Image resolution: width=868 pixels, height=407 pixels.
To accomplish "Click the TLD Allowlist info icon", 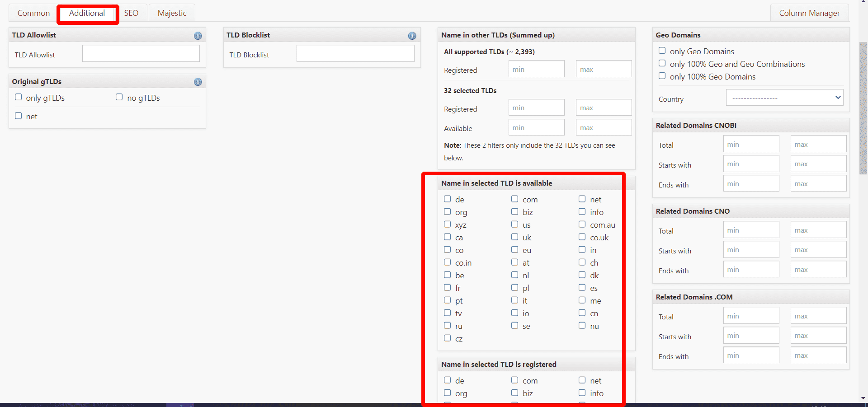I will [x=198, y=36].
